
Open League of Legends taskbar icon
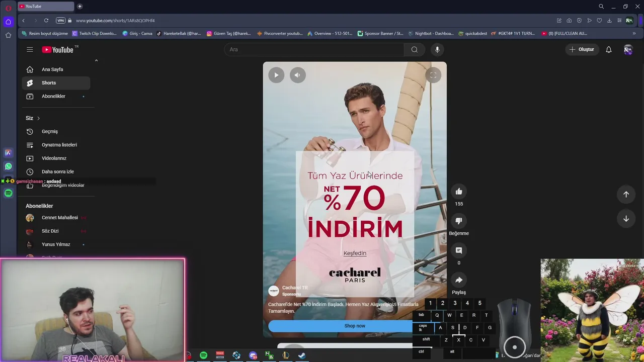coord(285,355)
